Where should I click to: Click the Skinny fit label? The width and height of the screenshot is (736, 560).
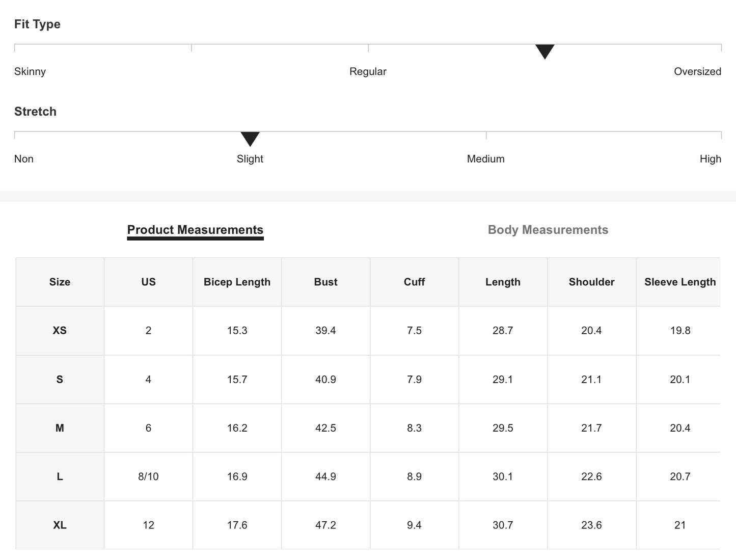[30, 72]
